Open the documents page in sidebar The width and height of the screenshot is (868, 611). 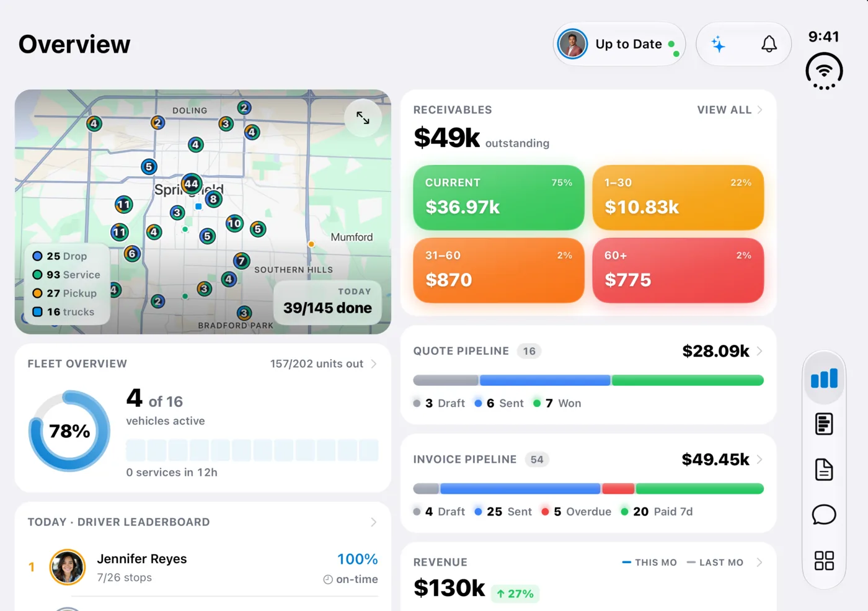coord(824,470)
